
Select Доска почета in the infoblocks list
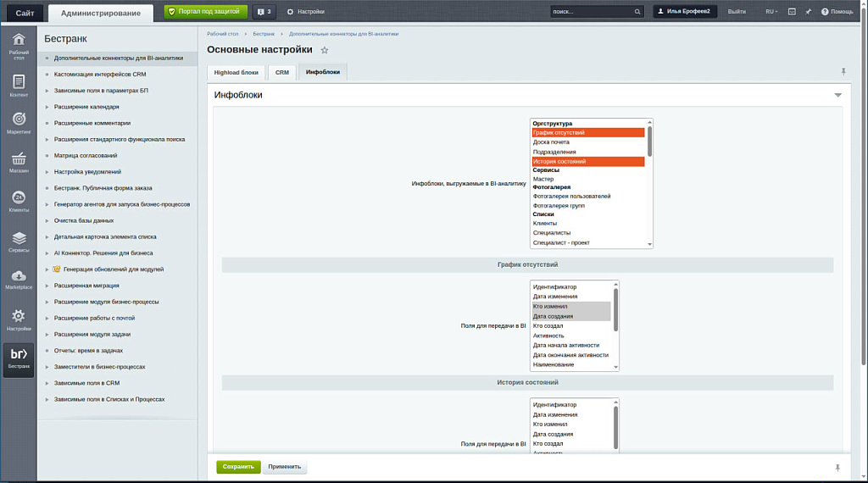pos(551,142)
